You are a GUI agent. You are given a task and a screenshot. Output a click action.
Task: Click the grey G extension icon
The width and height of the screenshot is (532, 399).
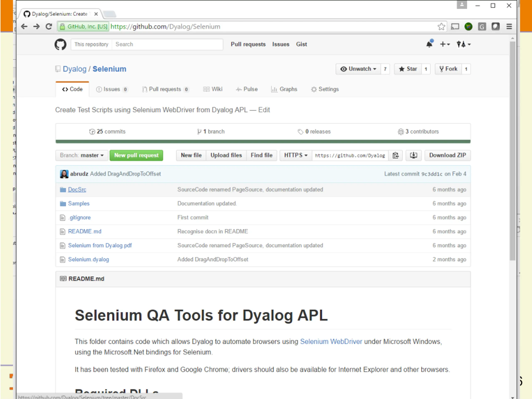(x=482, y=26)
